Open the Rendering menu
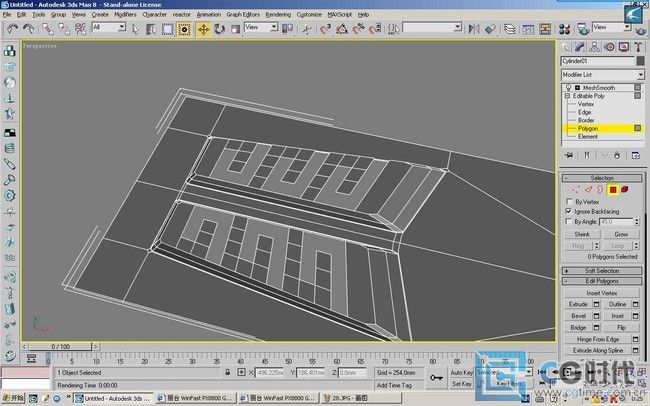 278,15
